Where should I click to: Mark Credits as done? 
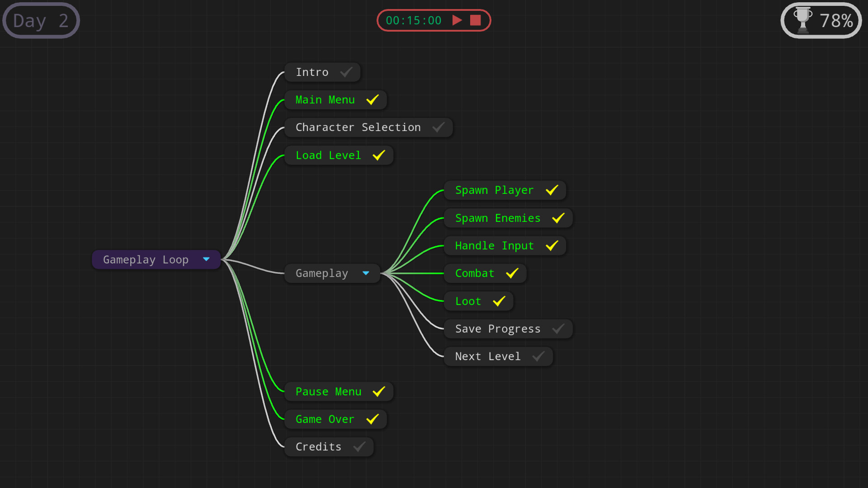click(359, 447)
